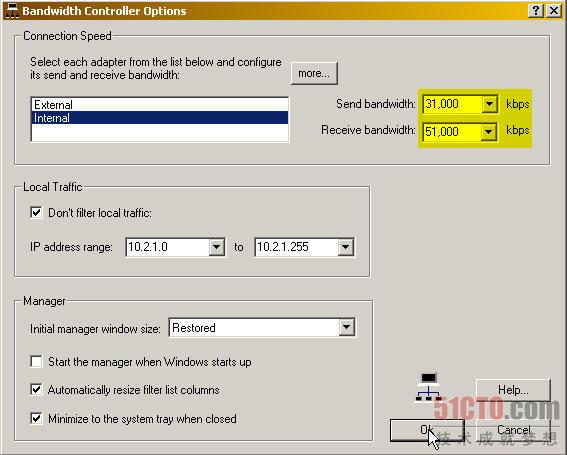Open Initial manager window size dropdown
This screenshot has width=567, height=455.
(346, 327)
